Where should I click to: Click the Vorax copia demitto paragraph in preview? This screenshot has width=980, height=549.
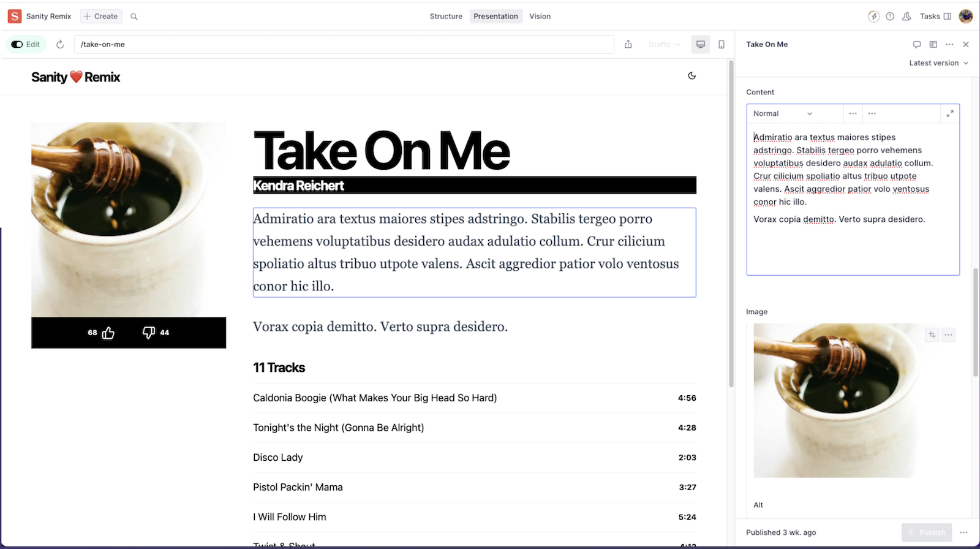coord(380,327)
